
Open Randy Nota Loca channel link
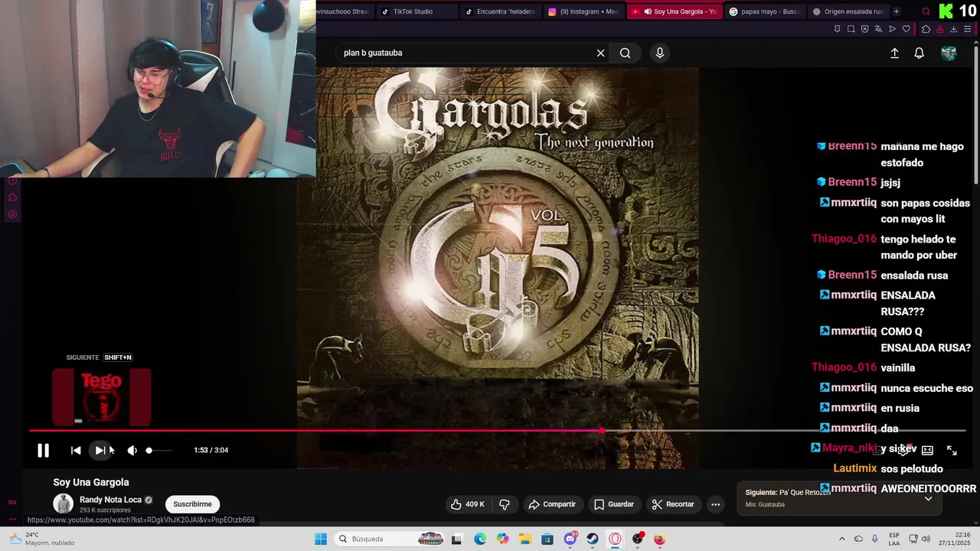coord(110,500)
